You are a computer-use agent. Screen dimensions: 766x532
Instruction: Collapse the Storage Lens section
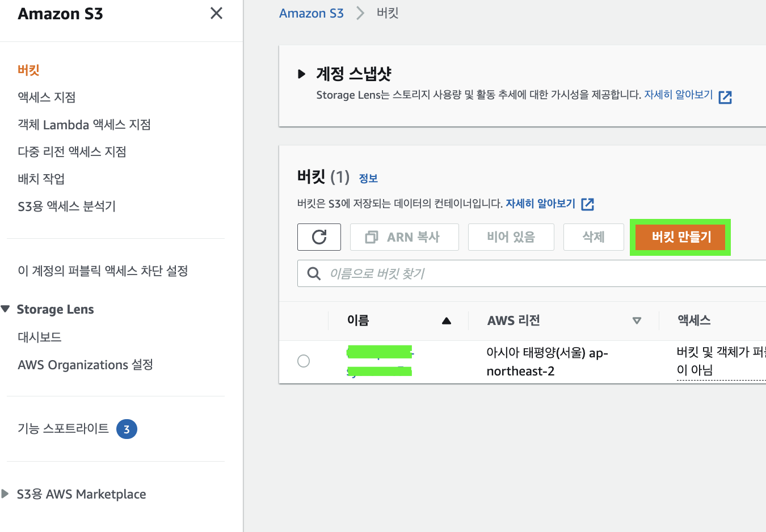[6, 309]
